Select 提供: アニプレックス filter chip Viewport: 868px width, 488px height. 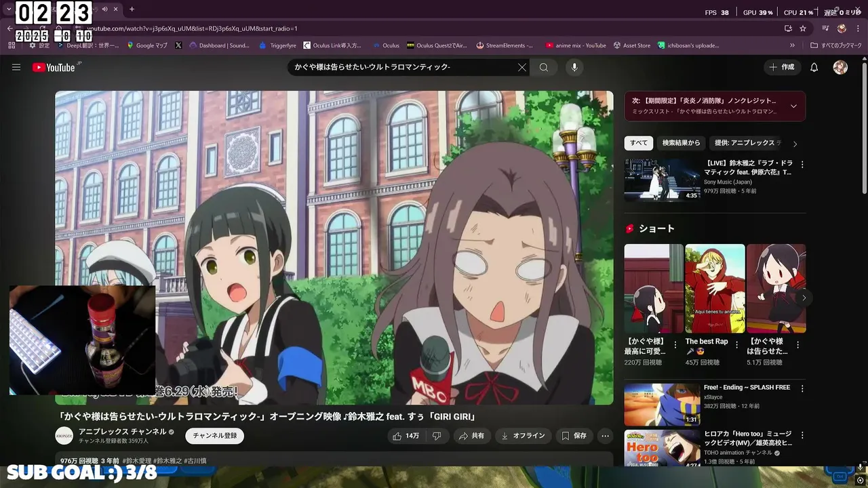(745, 143)
